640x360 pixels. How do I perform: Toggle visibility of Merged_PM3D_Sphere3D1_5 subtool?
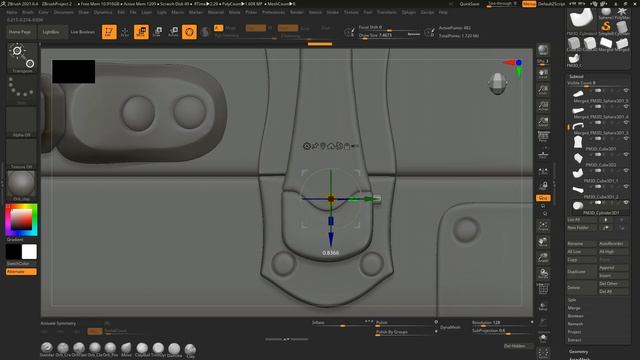626,91
